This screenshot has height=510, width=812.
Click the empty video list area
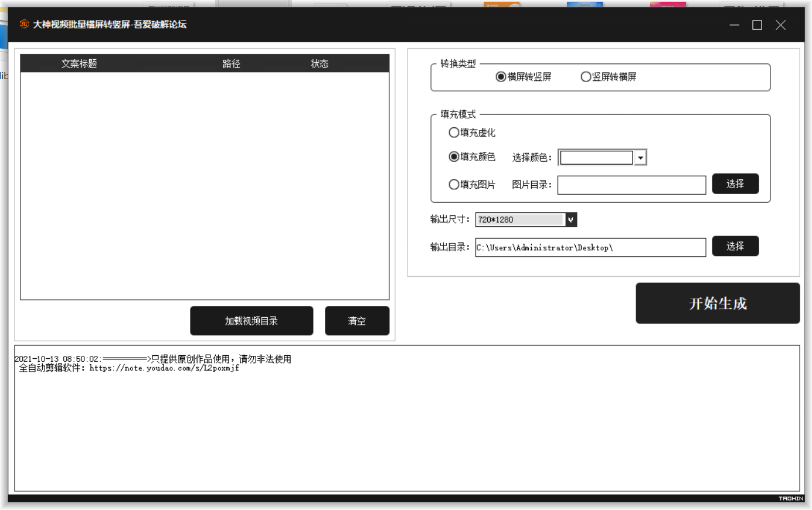[205, 186]
